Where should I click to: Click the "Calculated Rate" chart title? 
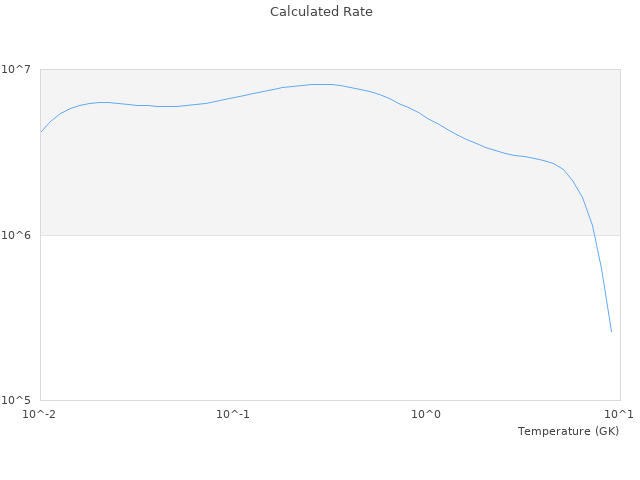pyautogui.click(x=321, y=12)
